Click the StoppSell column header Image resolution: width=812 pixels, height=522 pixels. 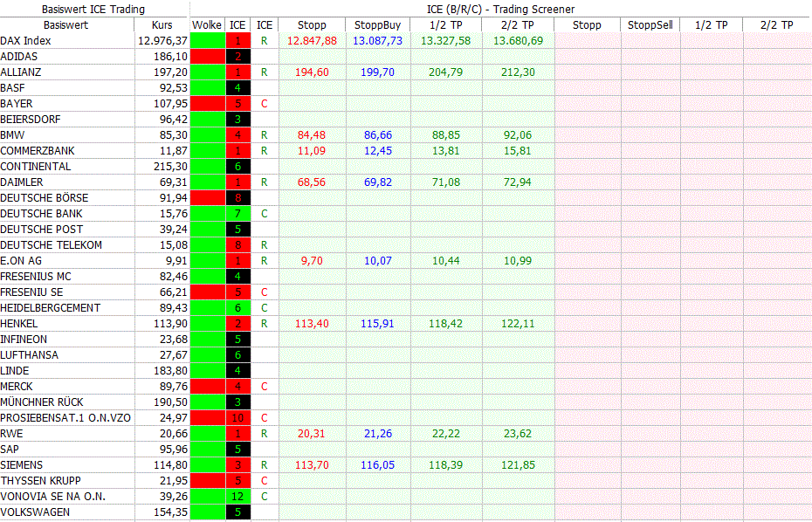[650, 24]
